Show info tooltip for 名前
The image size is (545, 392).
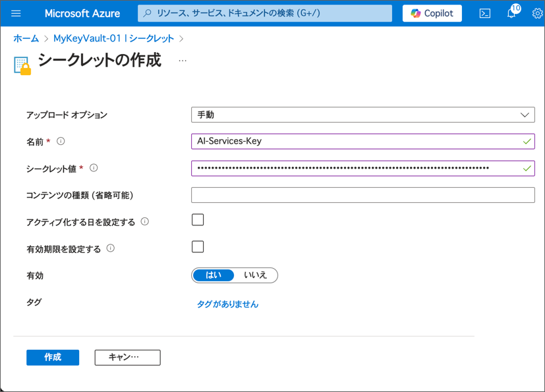[x=61, y=141]
